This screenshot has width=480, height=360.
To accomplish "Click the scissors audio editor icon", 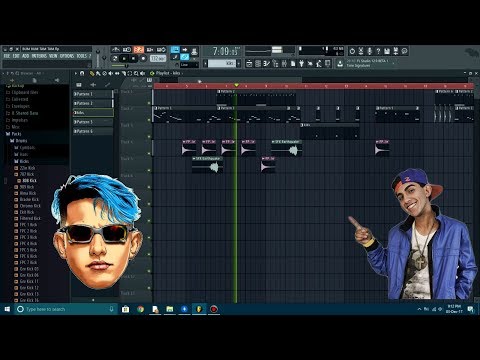I will [361, 51].
